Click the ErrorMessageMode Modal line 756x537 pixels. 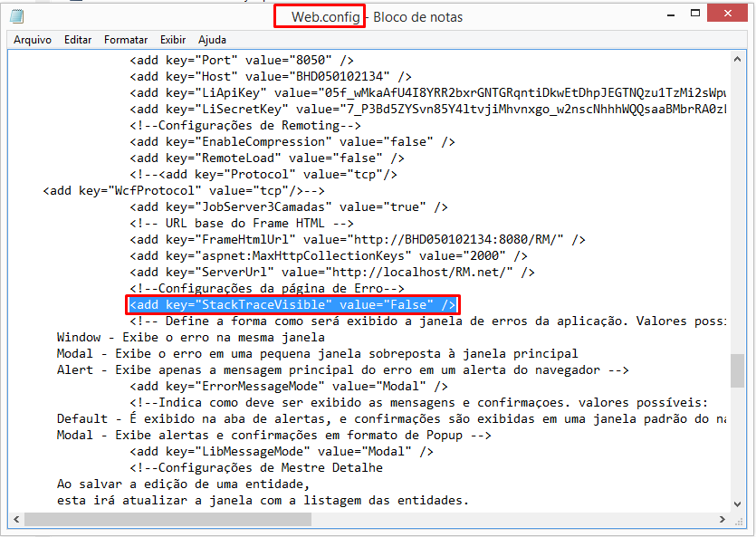coord(289,387)
